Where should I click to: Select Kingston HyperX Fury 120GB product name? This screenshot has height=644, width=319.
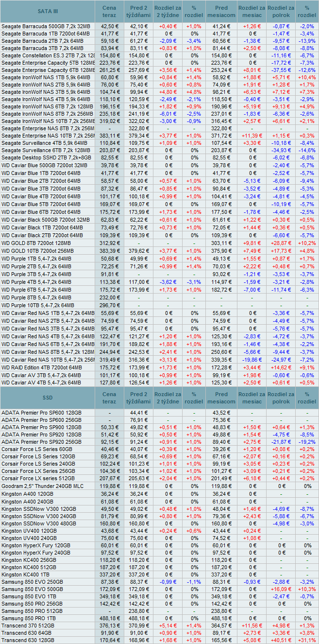click(36, 545)
